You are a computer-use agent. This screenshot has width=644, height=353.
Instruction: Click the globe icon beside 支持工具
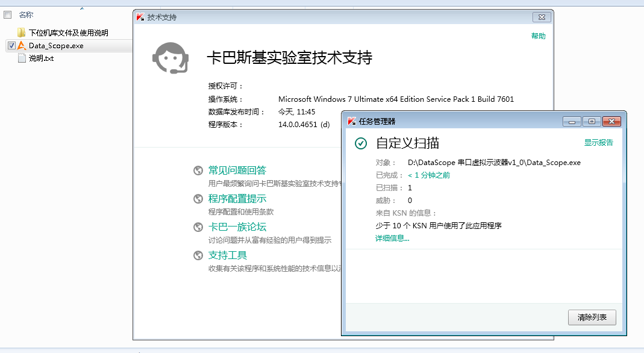tap(198, 255)
